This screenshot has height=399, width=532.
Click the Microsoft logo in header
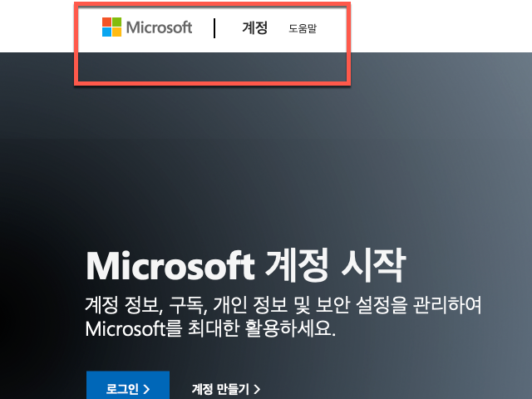tap(147, 27)
